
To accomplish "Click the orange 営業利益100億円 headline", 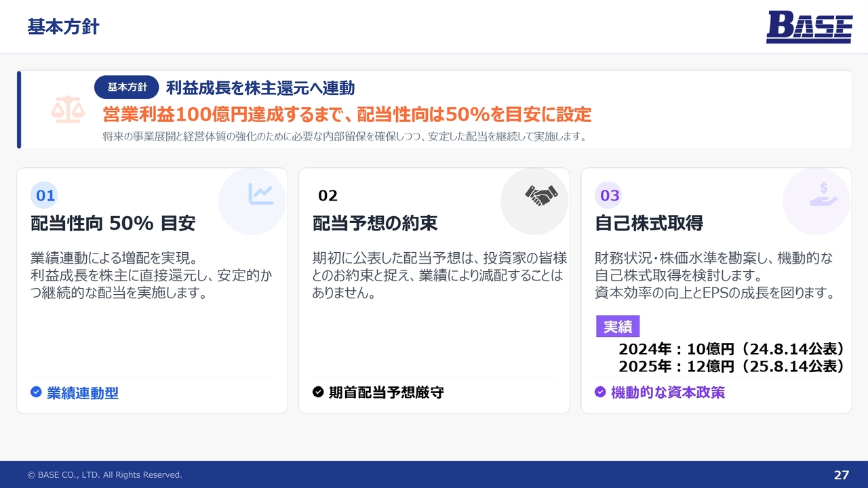I will click(347, 114).
